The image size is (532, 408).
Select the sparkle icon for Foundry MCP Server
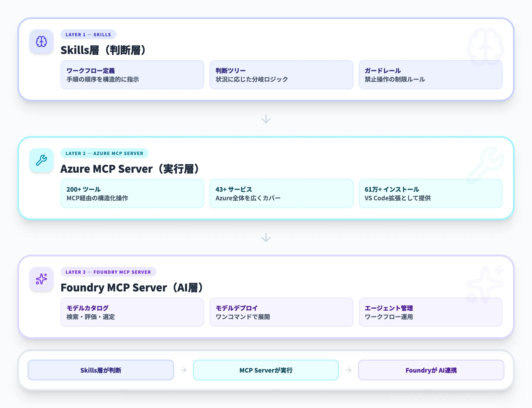(x=41, y=279)
